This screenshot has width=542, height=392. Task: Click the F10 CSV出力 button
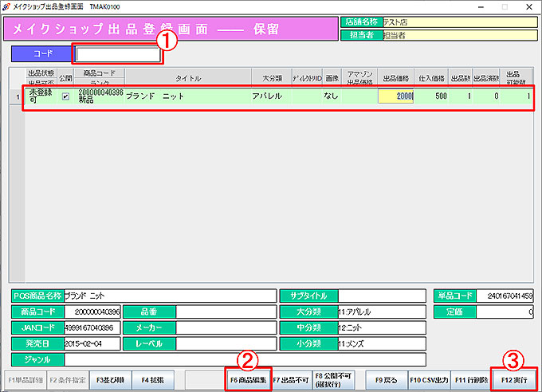tap(429, 378)
